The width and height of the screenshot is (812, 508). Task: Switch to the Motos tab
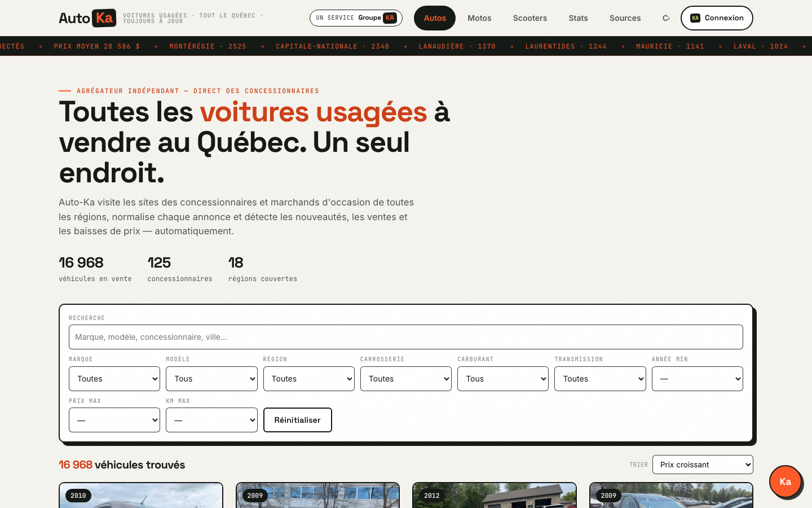(x=479, y=18)
